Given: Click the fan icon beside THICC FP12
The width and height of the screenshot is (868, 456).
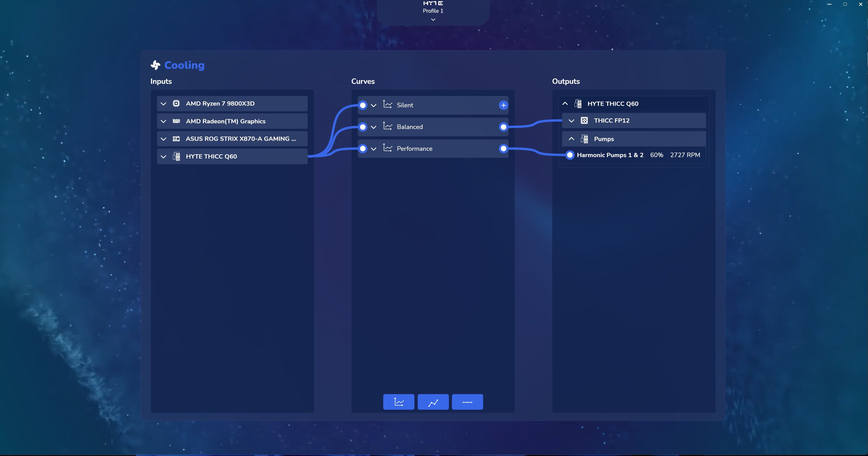Looking at the screenshot, I should pos(584,120).
